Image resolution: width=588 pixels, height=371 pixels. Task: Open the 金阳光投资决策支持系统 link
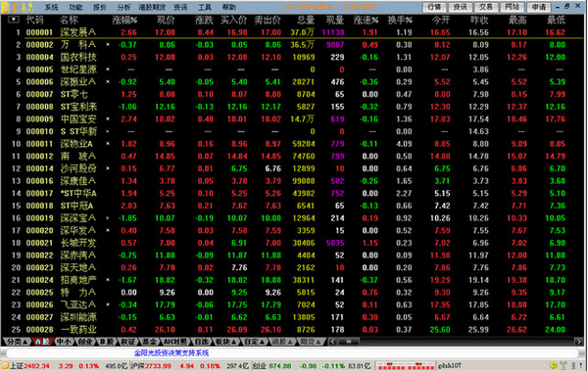coord(171,353)
